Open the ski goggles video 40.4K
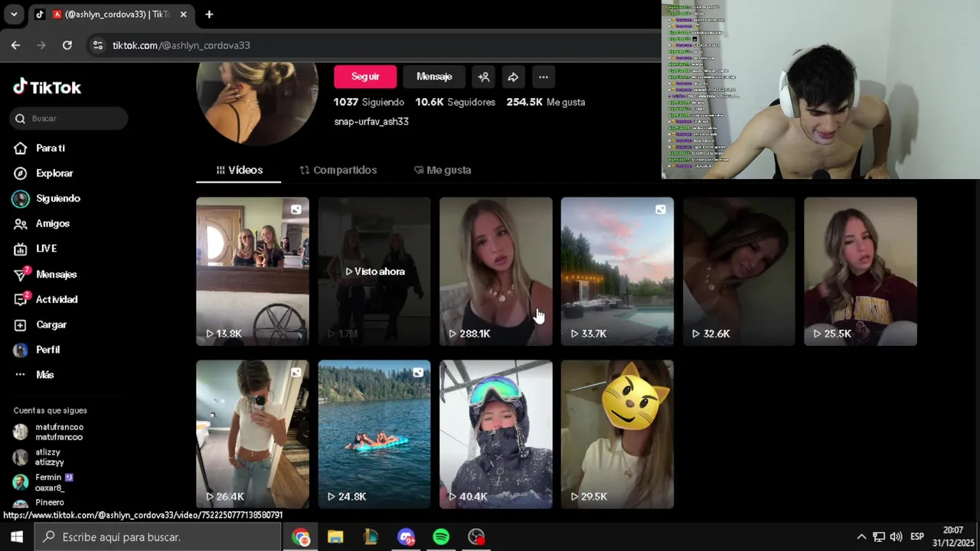980x551 pixels. point(496,435)
